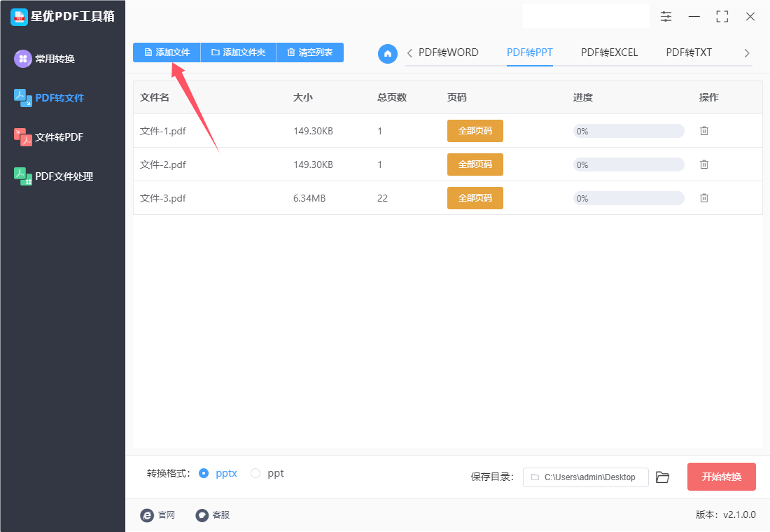
Task: Click the 星优PDF工具箱 app logo icon
Action: [19, 17]
